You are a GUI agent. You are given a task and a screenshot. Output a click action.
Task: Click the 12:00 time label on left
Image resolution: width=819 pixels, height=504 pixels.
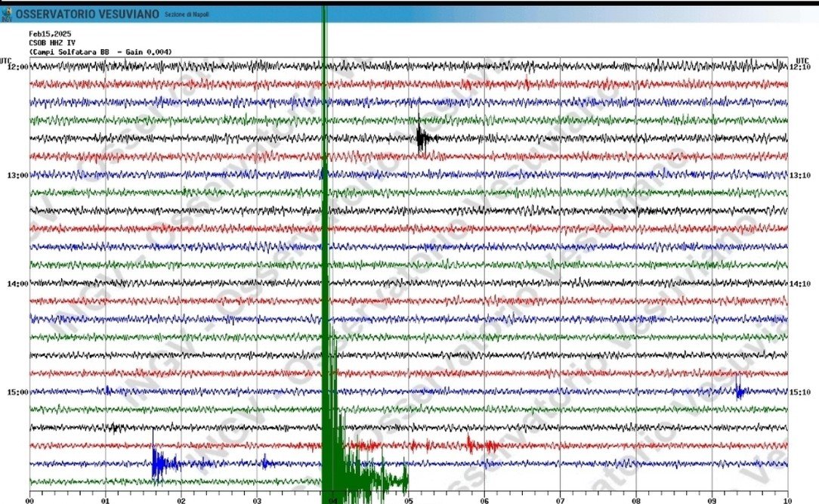tap(17, 66)
